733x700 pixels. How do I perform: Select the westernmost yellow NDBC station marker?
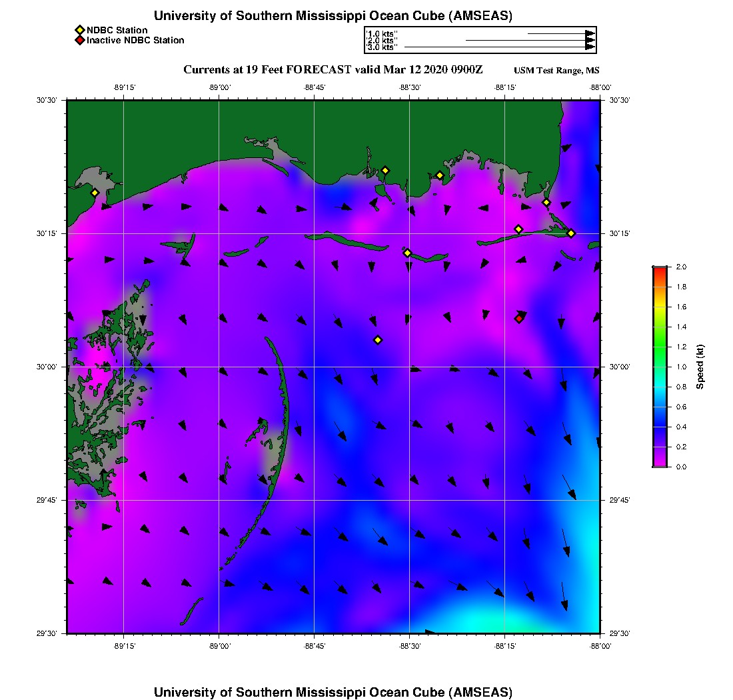(x=95, y=193)
